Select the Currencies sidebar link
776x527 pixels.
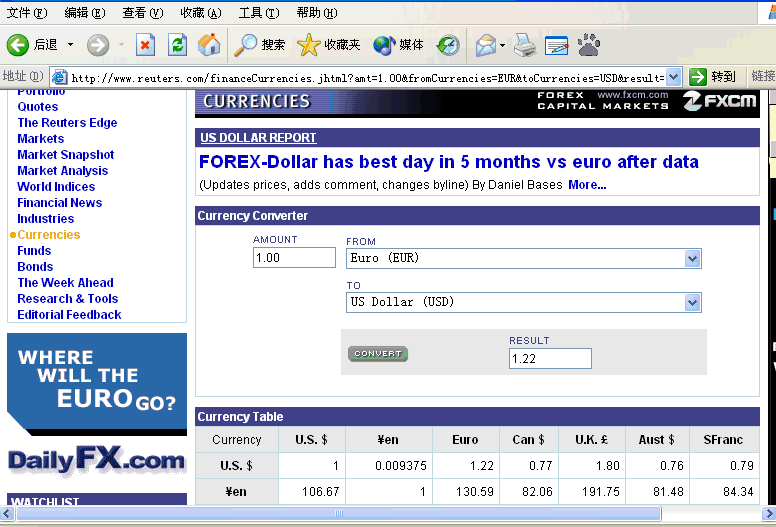(x=48, y=235)
